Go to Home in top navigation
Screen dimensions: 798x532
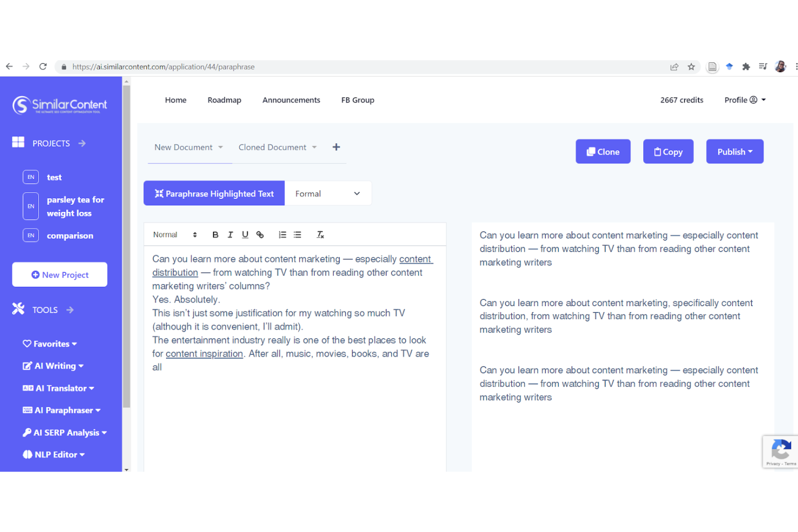pyautogui.click(x=176, y=100)
